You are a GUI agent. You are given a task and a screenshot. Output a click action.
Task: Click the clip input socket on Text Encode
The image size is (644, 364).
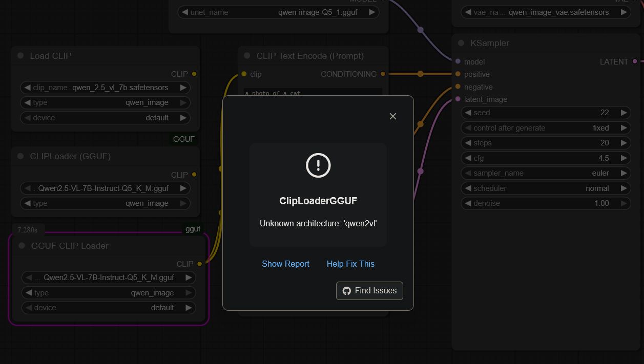click(244, 74)
